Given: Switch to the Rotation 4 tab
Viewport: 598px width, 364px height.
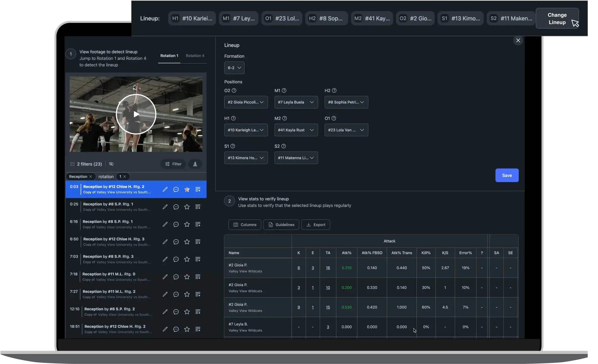Looking at the screenshot, I should pos(195,56).
